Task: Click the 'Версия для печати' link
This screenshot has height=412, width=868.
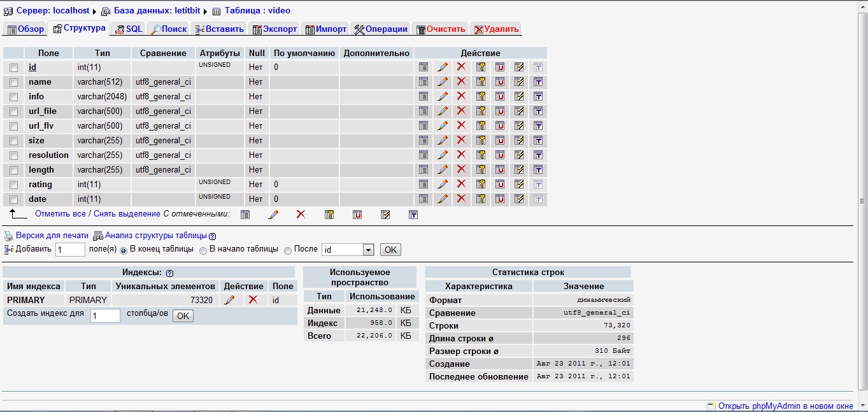Action: [52, 236]
